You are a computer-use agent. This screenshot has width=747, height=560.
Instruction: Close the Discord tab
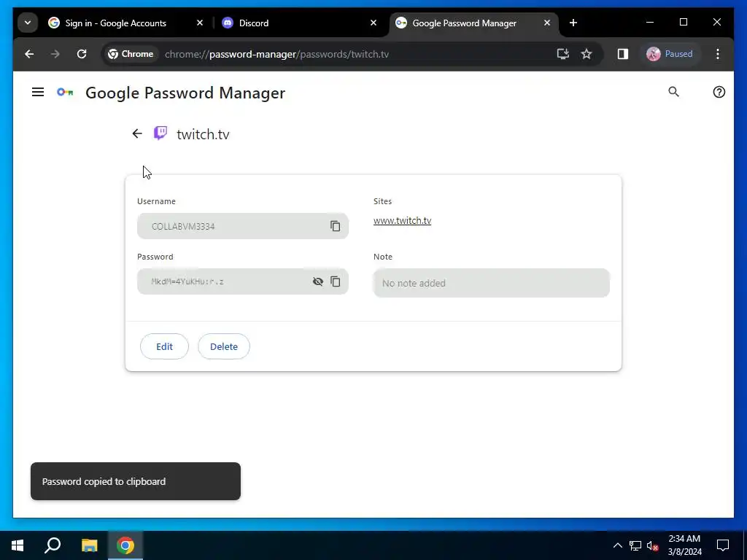(373, 23)
